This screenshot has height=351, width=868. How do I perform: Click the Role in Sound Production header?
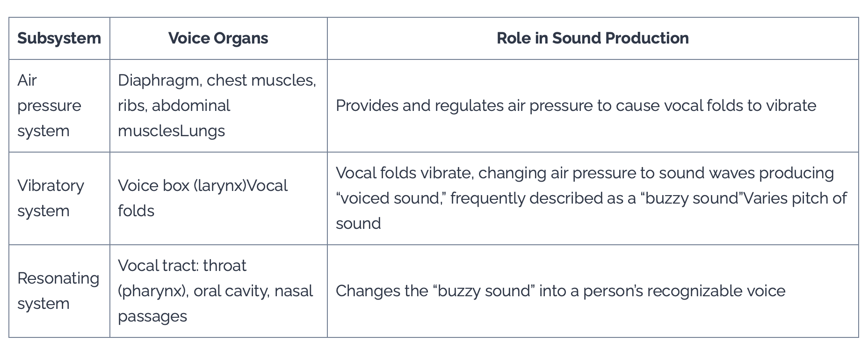(593, 38)
